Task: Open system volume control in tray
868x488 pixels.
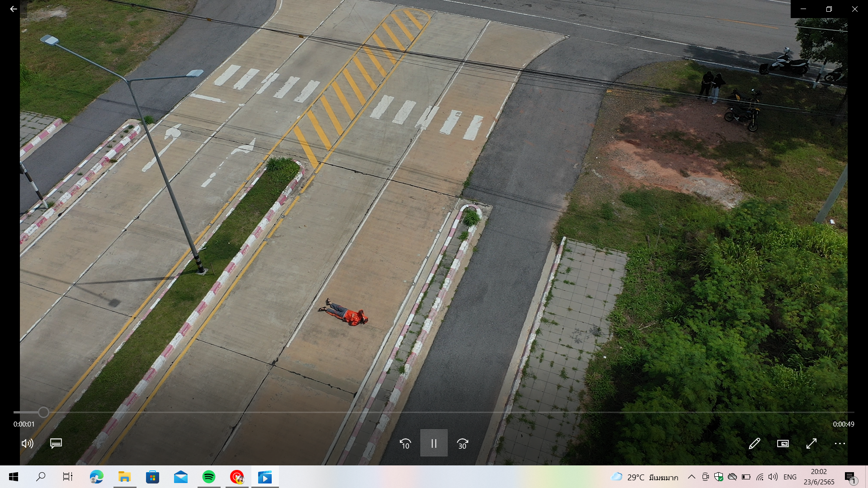Action: pyautogui.click(x=773, y=477)
